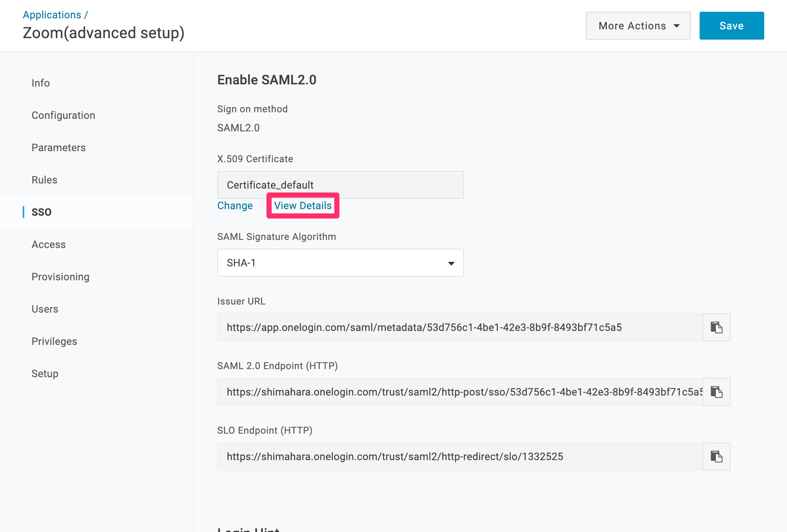Open the More Actions dropdown
The image size is (787, 532).
(x=638, y=26)
